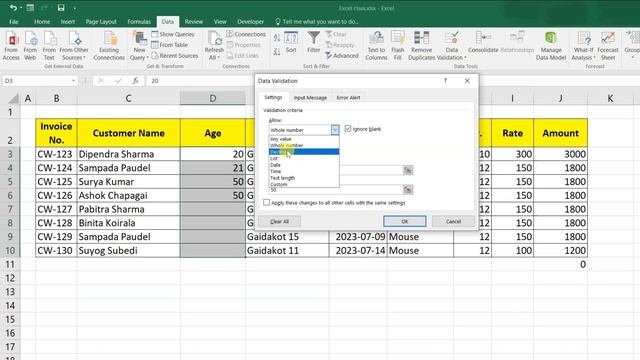Screen dimensions: 640x360
Task: Click Select All corner triangle
Action: point(14,98)
